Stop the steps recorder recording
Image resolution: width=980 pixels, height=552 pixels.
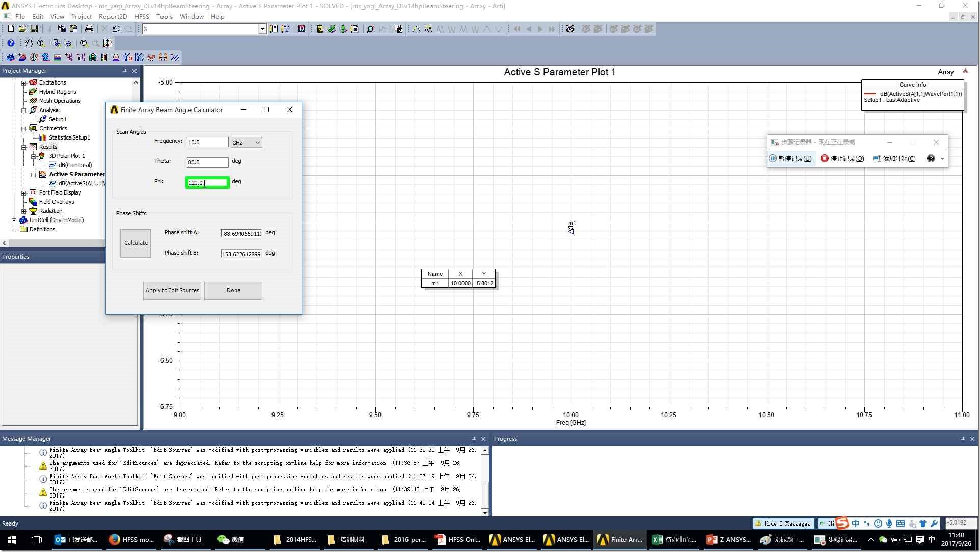pyautogui.click(x=842, y=159)
